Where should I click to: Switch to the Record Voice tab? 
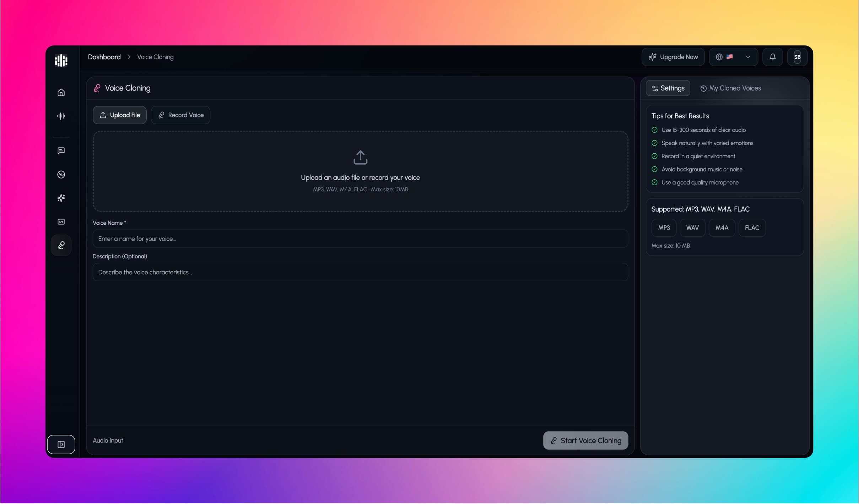click(x=180, y=115)
